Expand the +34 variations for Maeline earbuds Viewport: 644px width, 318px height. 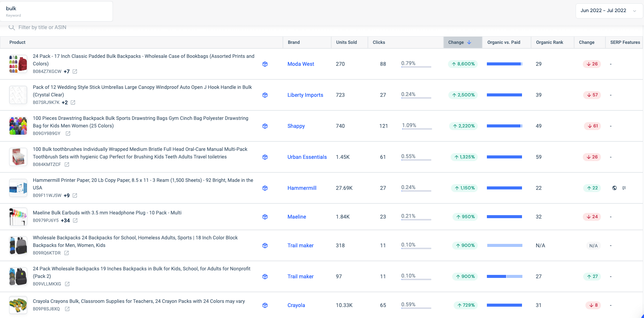point(65,220)
